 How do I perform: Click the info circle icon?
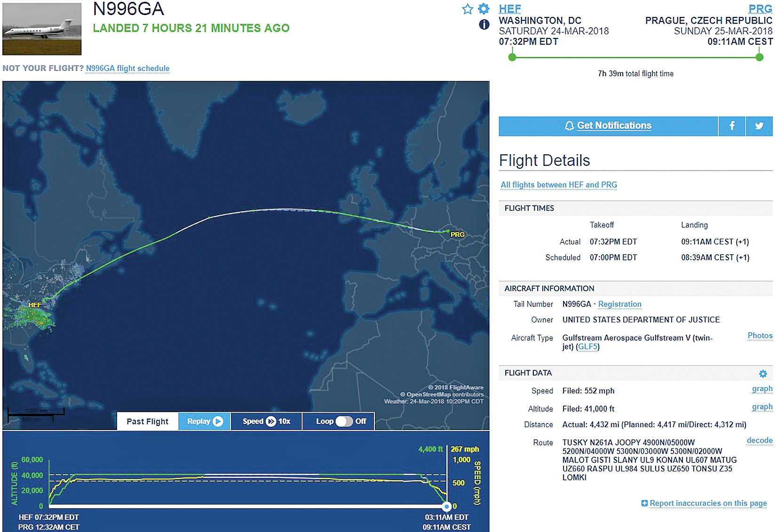(484, 24)
